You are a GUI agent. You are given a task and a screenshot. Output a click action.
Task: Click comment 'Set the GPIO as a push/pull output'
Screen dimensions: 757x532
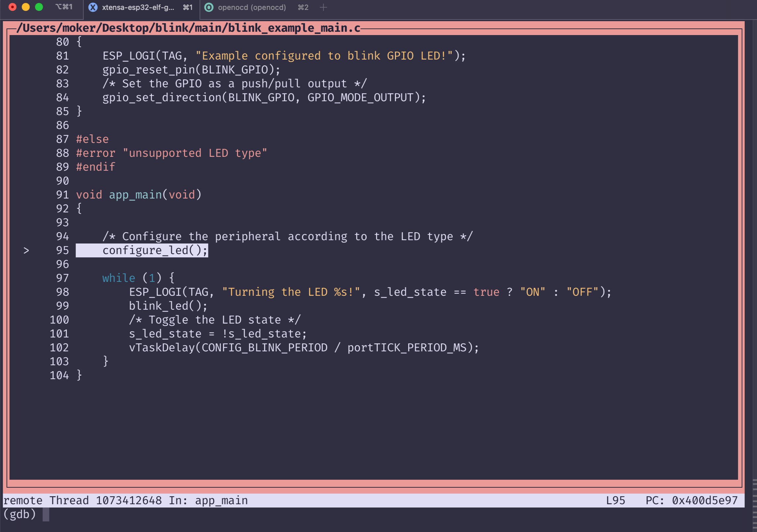coord(235,84)
